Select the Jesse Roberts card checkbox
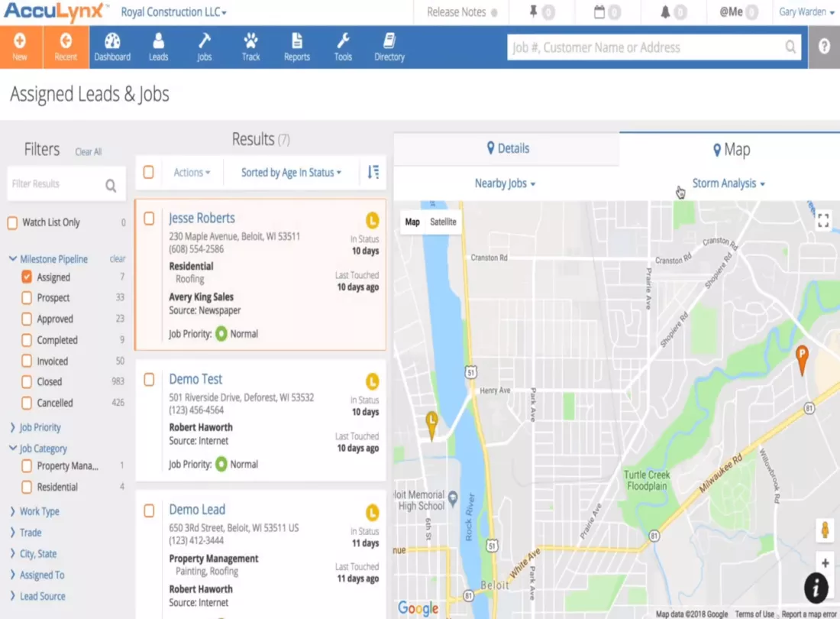Screen dimensions: 840x619 (x=150, y=218)
